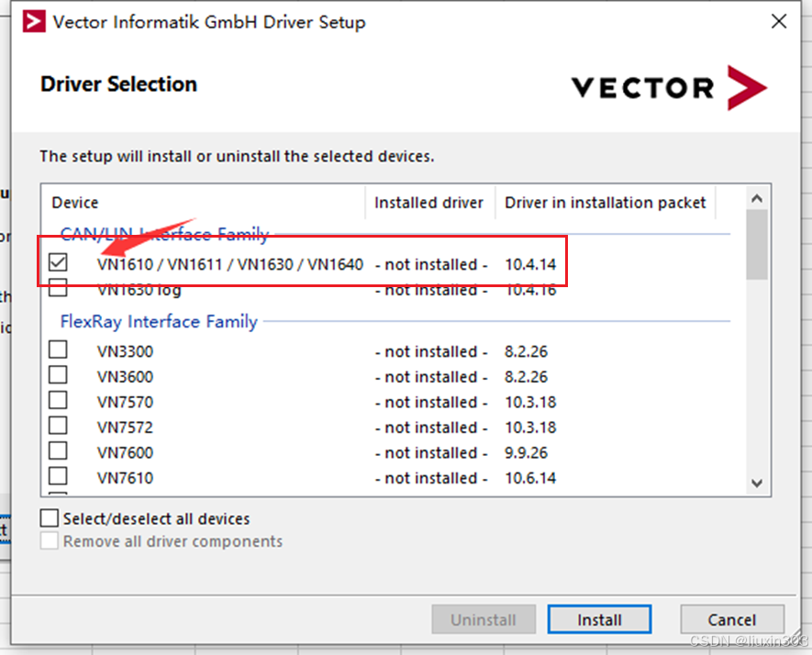
Task: Click the scroll up arrow of device list
Action: tap(757, 198)
